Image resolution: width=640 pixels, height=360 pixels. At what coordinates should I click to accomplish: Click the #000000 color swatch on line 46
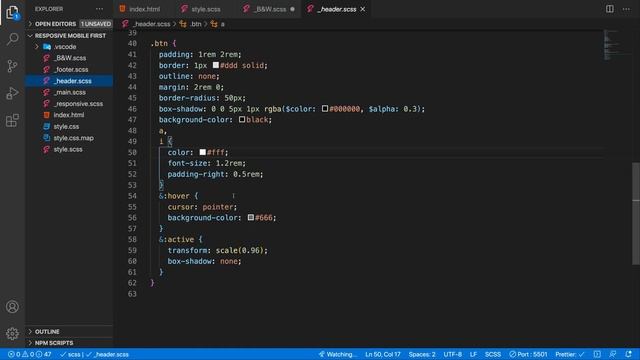(325, 109)
